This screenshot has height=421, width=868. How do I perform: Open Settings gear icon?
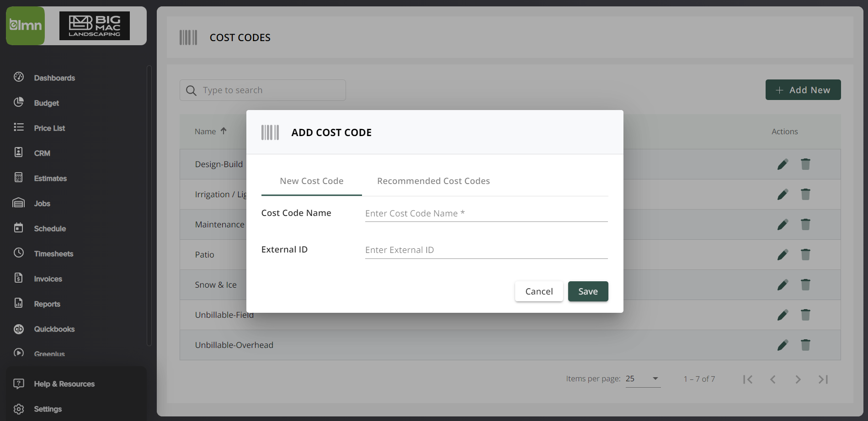pyautogui.click(x=19, y=409)
